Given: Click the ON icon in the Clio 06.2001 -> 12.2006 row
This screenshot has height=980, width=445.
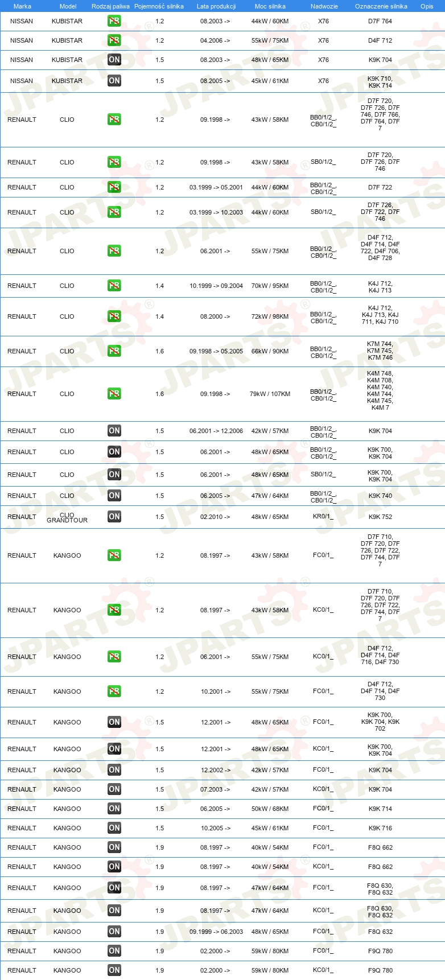Looking at the screenshot, I should tap(114, 431).
